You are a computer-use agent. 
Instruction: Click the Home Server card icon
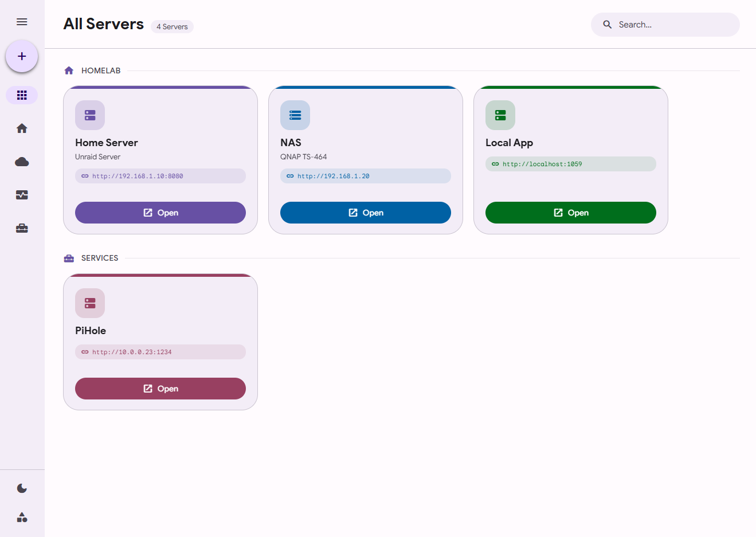(x=90, y=115)
